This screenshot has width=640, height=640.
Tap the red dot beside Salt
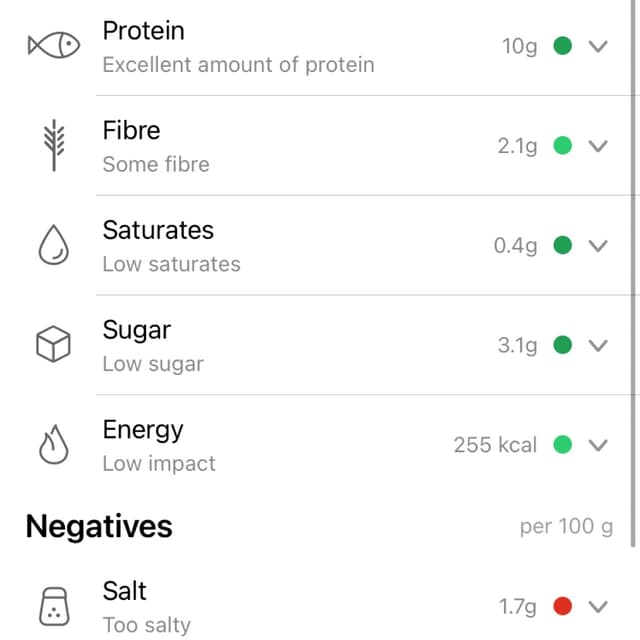(x=563, y=606)
